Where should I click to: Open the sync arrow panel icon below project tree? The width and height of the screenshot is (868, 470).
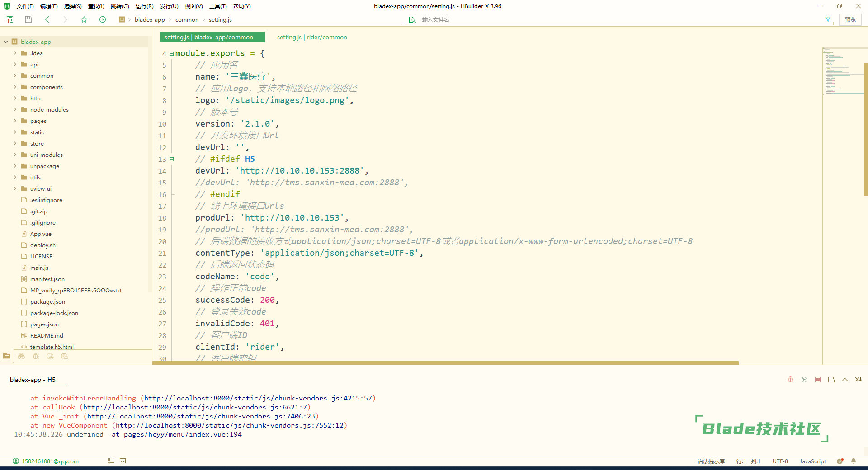(50, 356)
